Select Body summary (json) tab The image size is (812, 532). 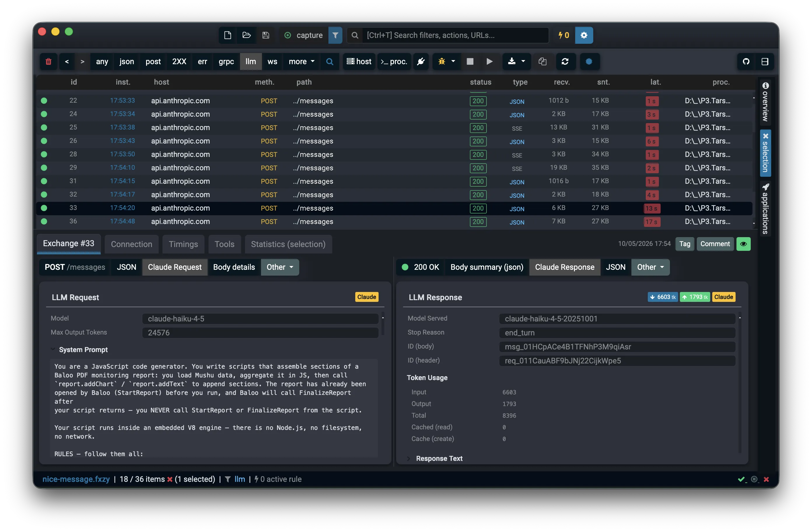tap(487, 267)
